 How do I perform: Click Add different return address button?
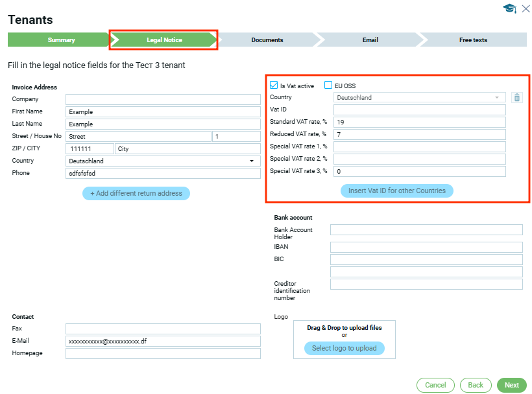[x=136, y=193]
